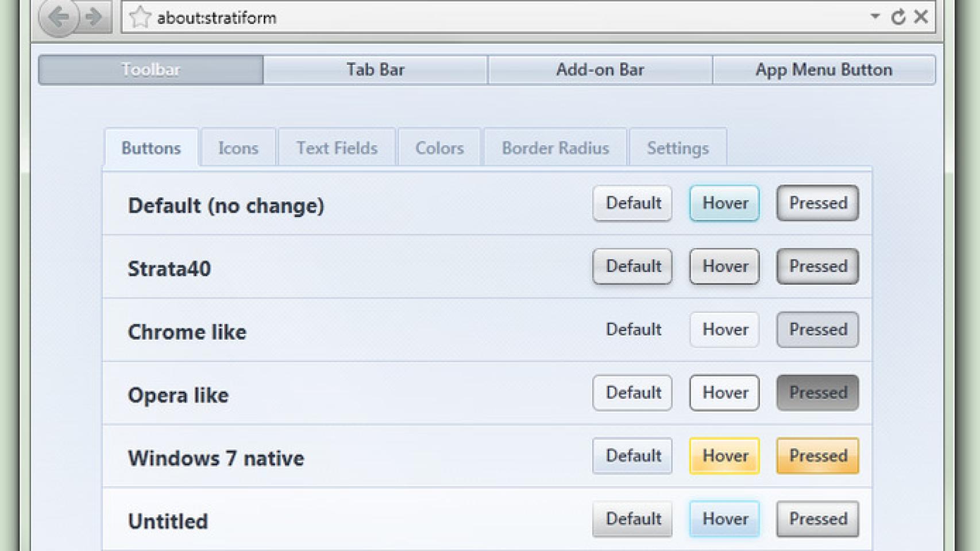The height and width of the screenshot is (551, 980).
Task: Bookmark the page via the star icon
Action: tap(140, 17)
